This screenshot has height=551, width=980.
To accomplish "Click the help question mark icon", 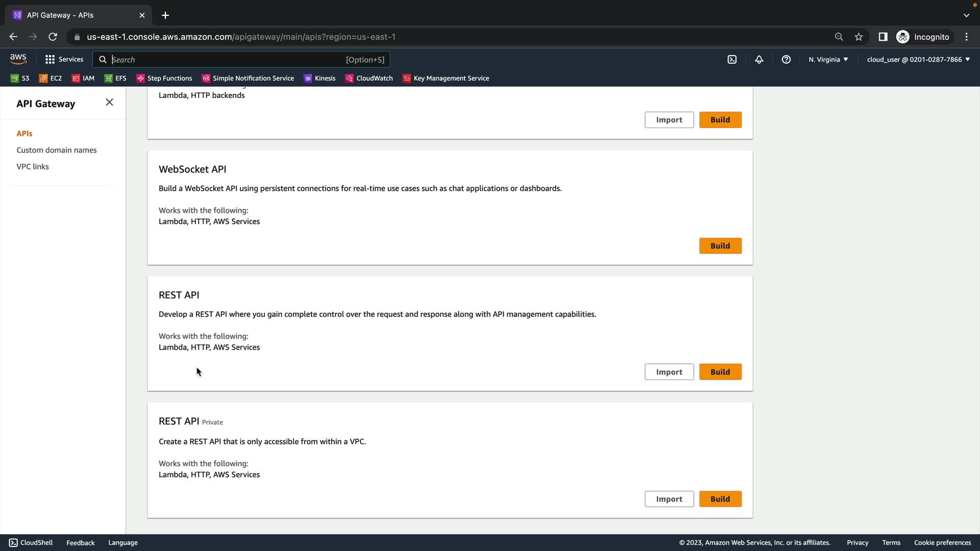I will pyautogui.click(x=786, y=60).
